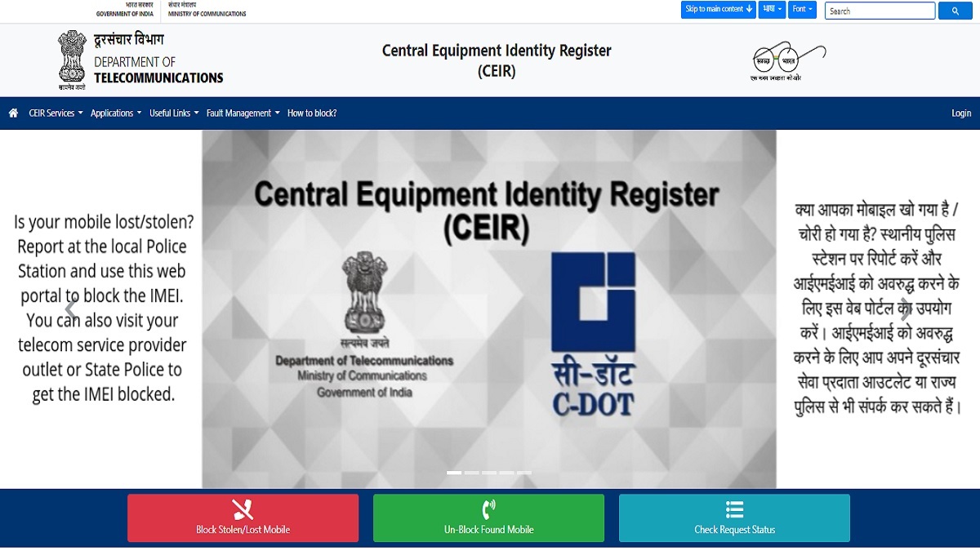Click Un-Block Found Mobile button
Image resolution: width=980 pixels, height=551 pixels.
pos(488,518)
